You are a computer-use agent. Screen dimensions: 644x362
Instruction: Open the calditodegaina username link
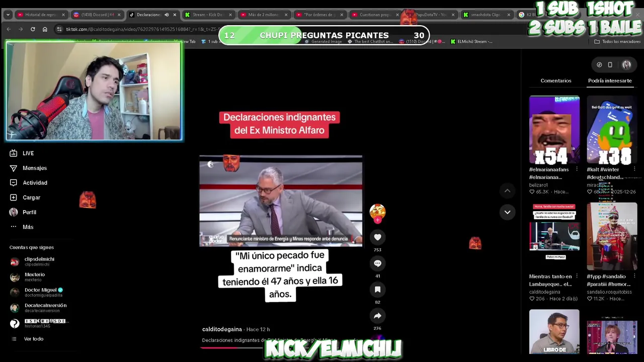222,329
